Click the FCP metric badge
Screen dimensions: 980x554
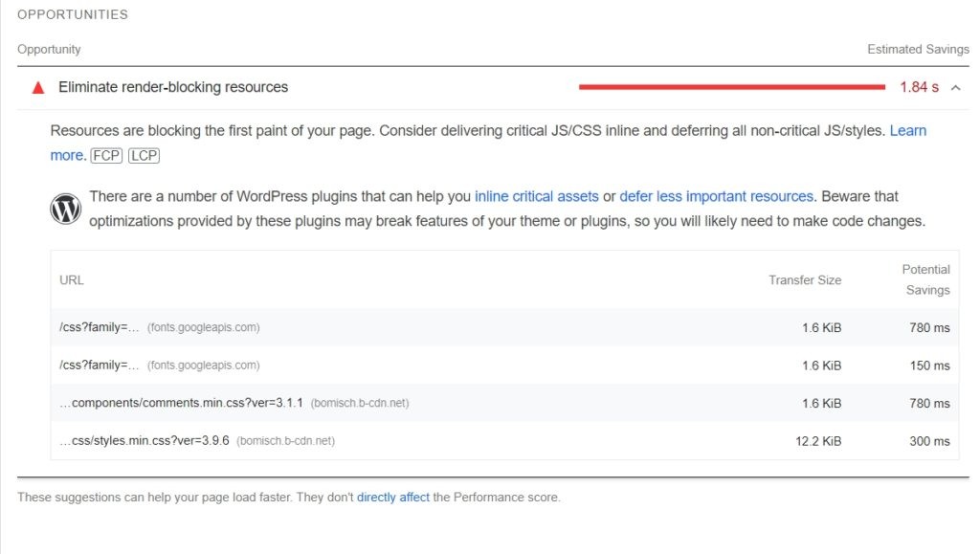[107, 156]
